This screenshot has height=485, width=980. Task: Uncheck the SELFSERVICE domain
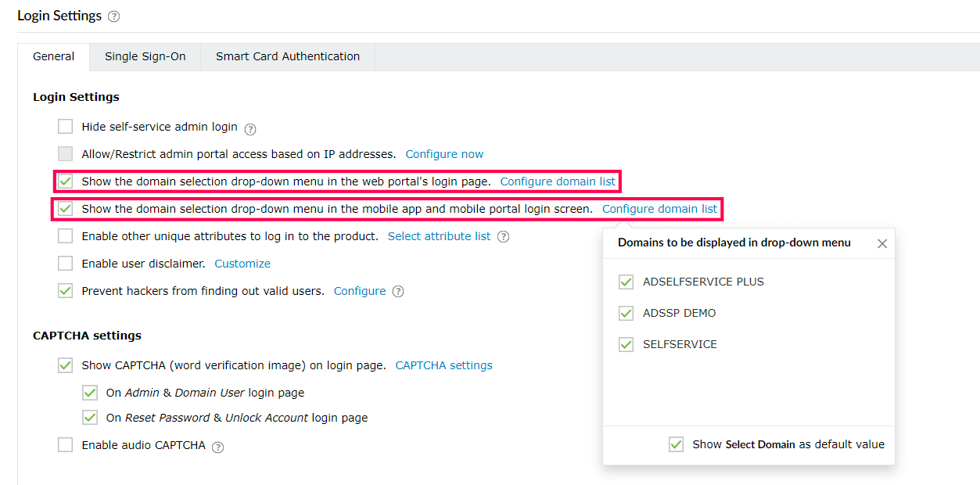tap(626, 344)
